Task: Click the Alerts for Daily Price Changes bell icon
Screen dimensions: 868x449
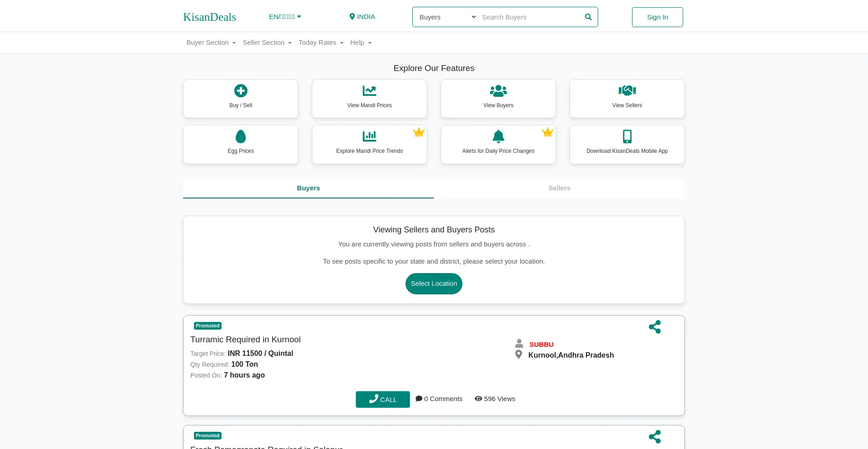Action: (498, 136)
